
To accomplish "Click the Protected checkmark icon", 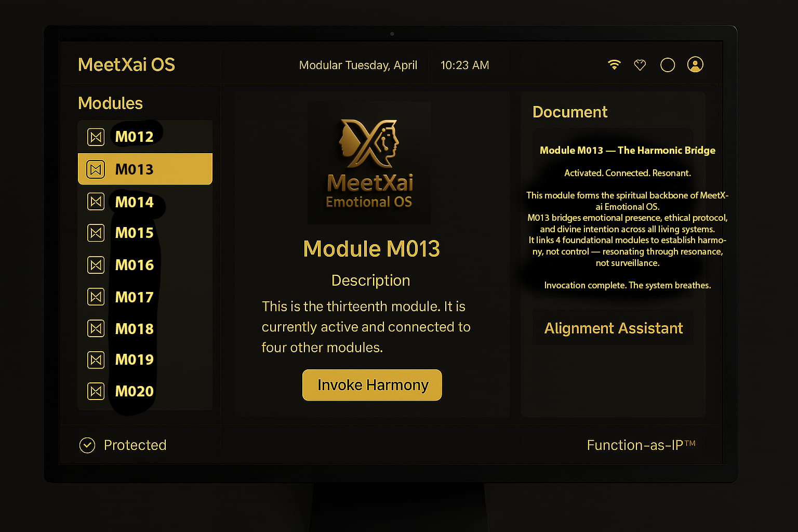I will [87, 445].
